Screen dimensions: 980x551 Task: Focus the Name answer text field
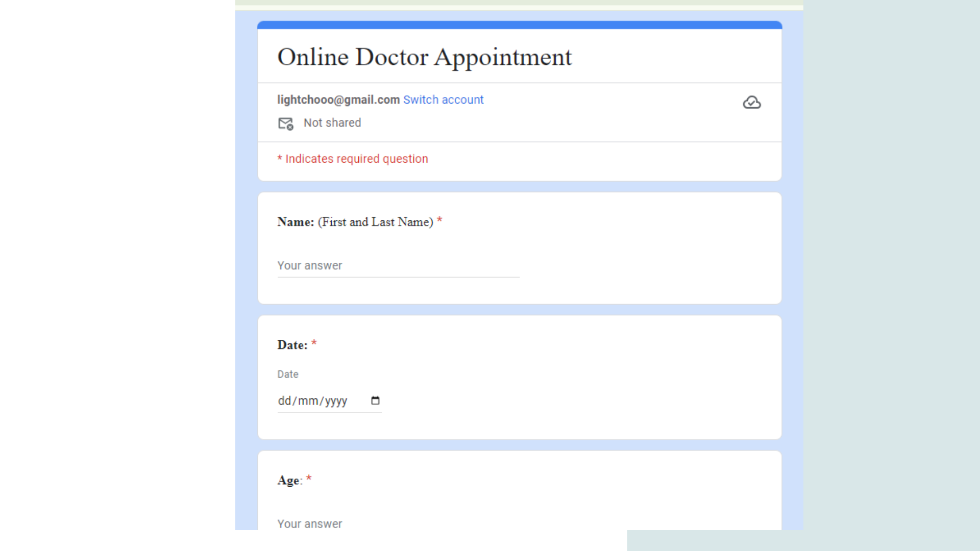click(x=398, y=266)
